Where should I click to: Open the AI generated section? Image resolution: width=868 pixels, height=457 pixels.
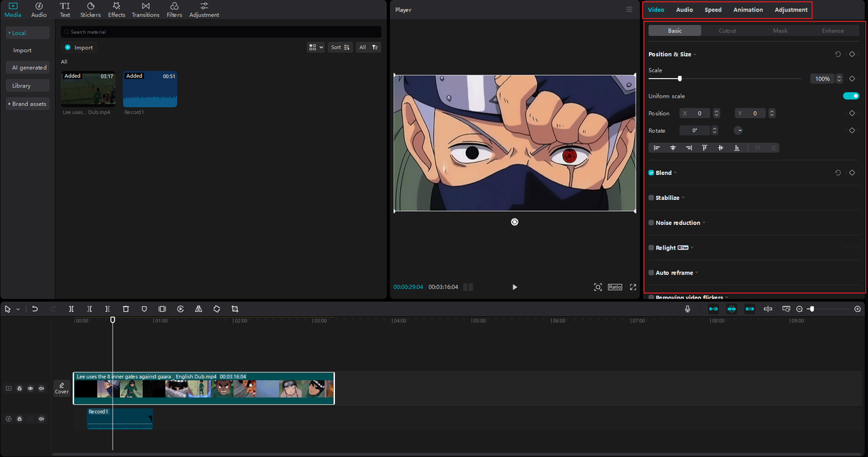[x=28, y=68]
